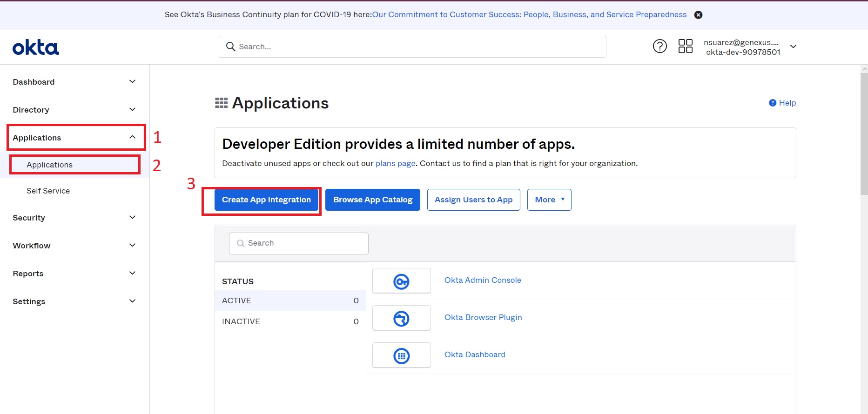Click the Okta logo

click(35, 47)
